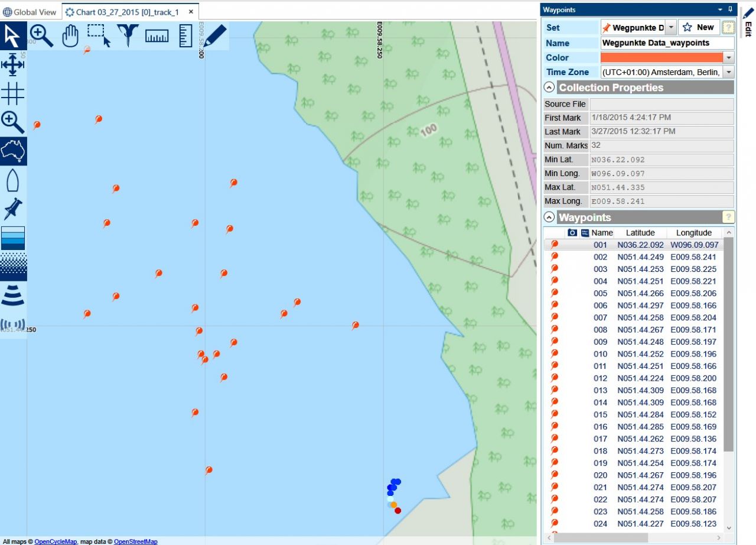Viewport: 756px width, 545px height.
Task: Click the boat vessel icon
Action: [12, 180]
